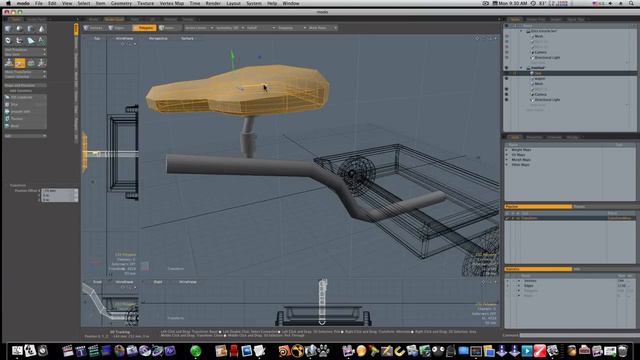This screenshot has height=360, width=640.
Task: Open the Trash in the Dock
Action: click(622, 351)
